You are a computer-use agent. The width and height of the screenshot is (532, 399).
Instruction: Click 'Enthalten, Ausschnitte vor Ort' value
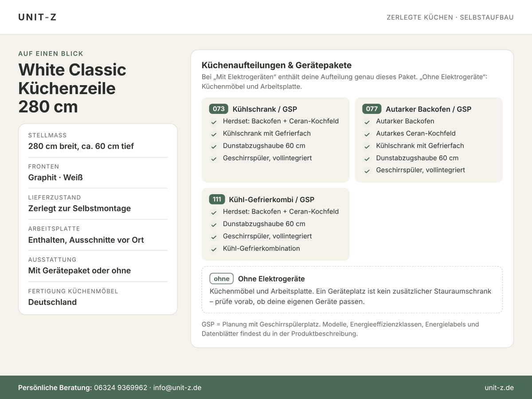click(x=86, y=240)
